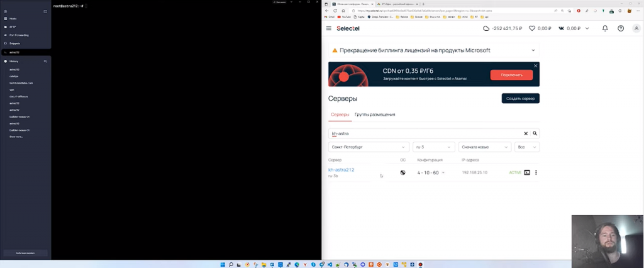The image size is (644, 268).
Task: Open cloud balance -252 421,75 ₽
Action: tap(502, 28)
